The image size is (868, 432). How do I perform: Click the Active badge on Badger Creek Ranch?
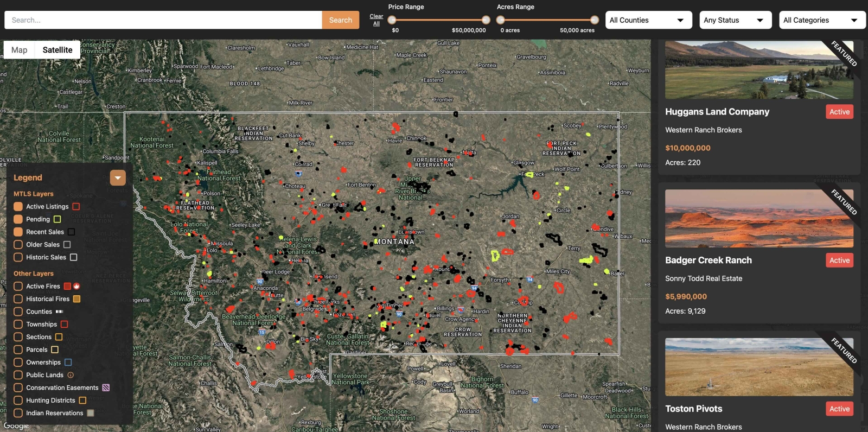click(x=839, y=261)
